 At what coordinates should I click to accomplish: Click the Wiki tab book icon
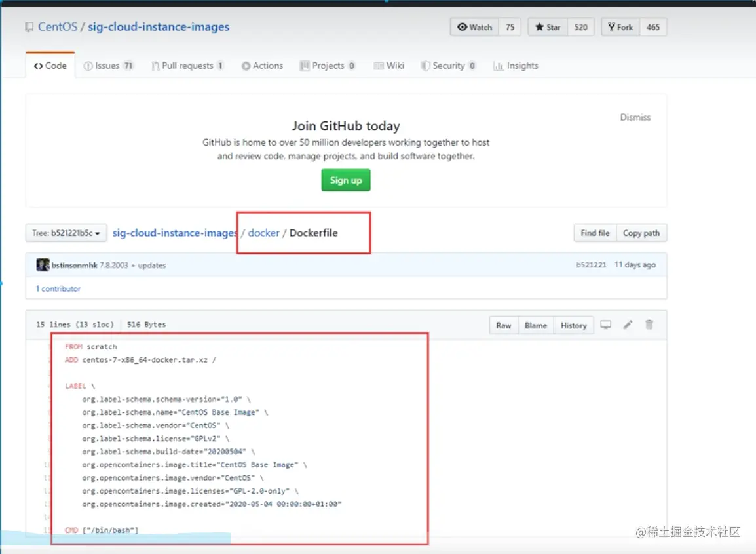pos(379,66)
